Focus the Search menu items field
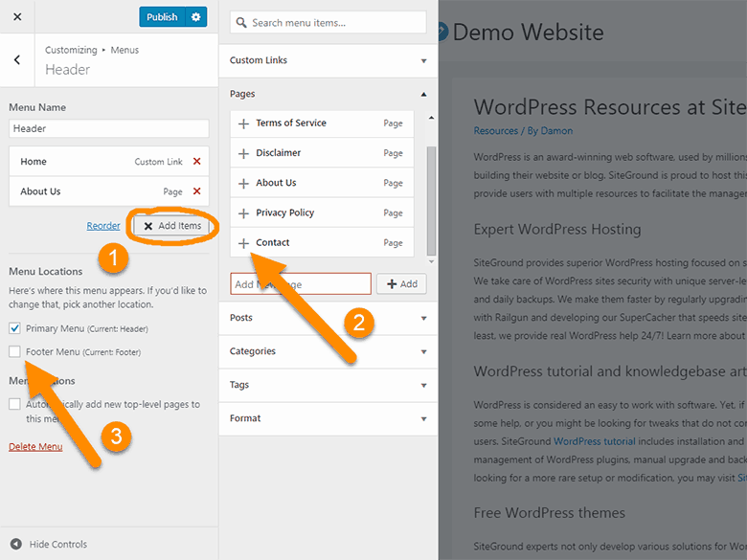The image size is (747, 560). 328,23
